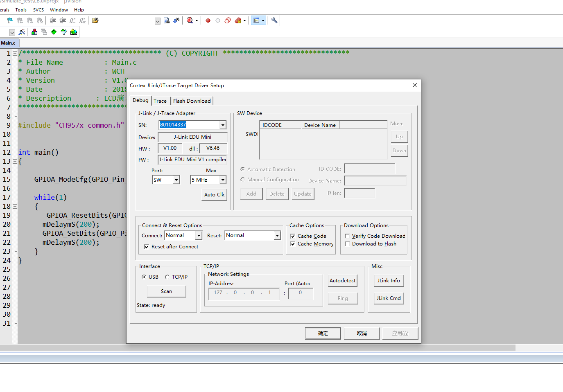This screenshot has width=563, height=392.
Task: Open Find in Files folder icon
Action: click(x=95, y=20)
